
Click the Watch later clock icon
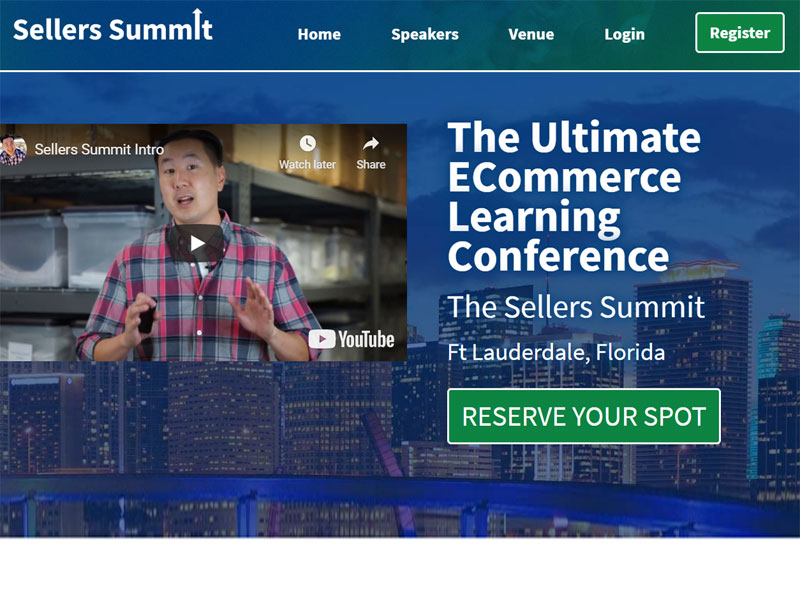[307, 143]
